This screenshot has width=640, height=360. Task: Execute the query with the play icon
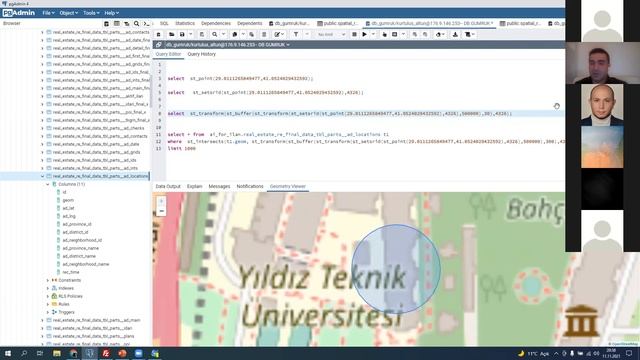[x=364, y=35]
